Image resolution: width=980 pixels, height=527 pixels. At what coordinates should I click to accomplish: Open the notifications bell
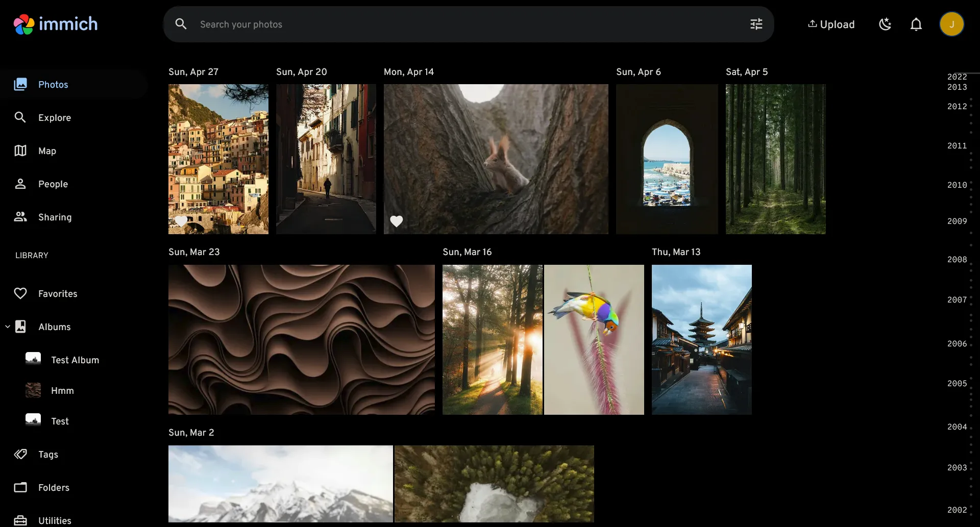pos(916,24)
